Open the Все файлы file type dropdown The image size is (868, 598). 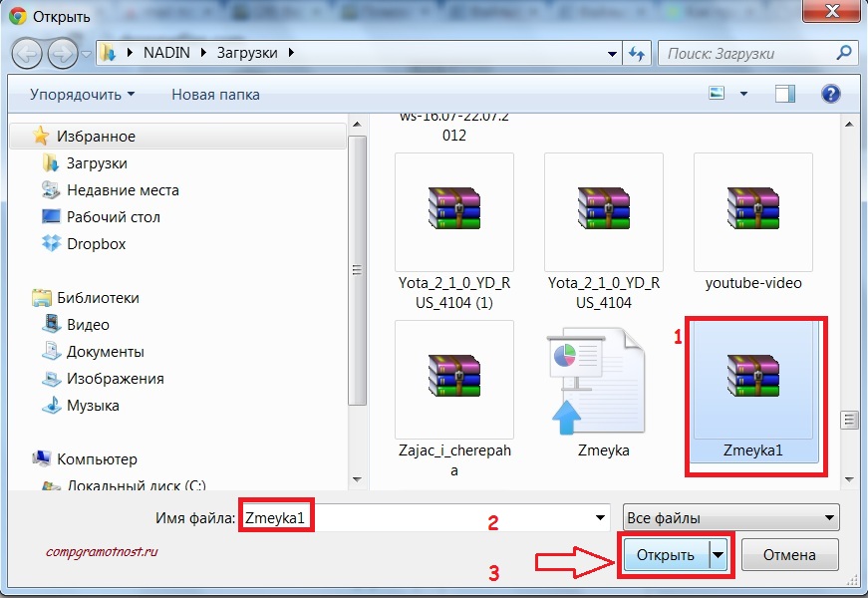[x=730, y=517]
